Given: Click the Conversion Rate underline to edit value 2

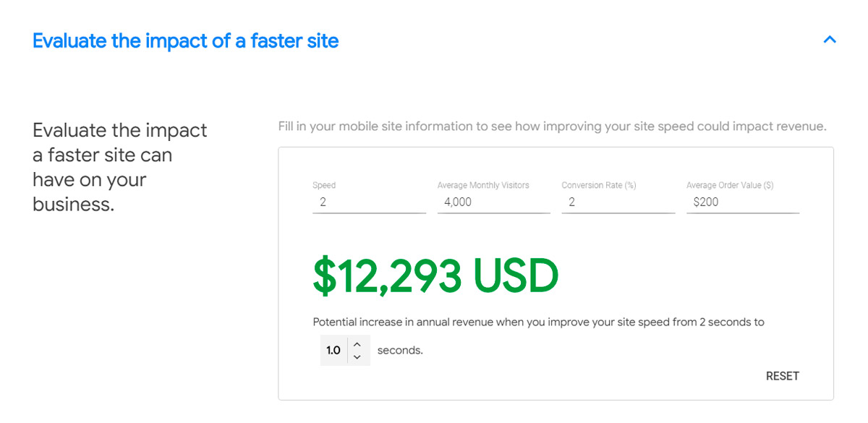Looking at the screenshot, I should tap(618, 202).
